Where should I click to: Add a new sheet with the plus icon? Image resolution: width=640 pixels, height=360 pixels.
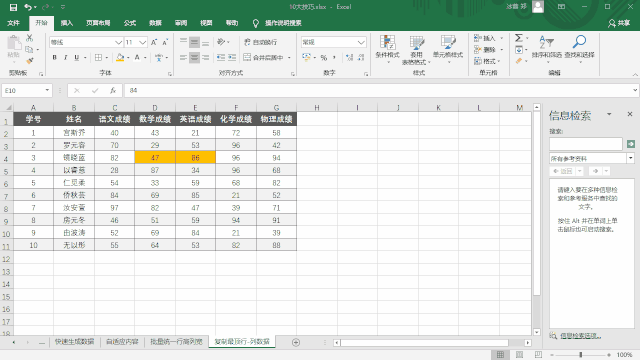[x=296, y=342]
